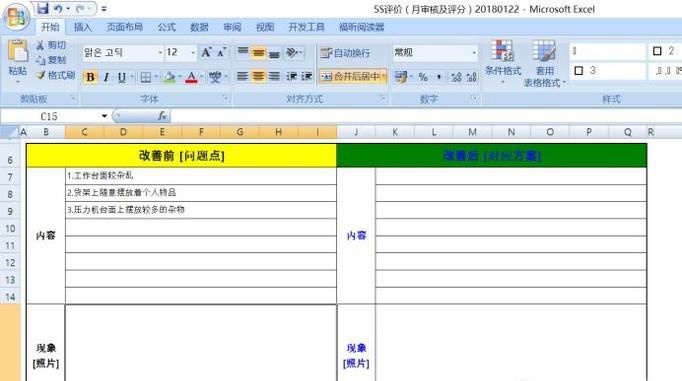Image resolution: width=682 pixels, height=381 pixels.
Task: Click the Merge & Center (合并后居中) button
Action: (x=350, y=77)
